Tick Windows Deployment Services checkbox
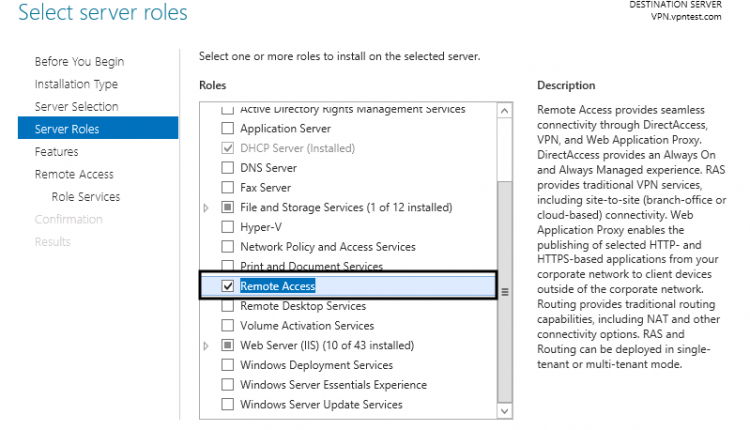The height and width of the screenshot is (430, 750). click(x=227, y=365)
